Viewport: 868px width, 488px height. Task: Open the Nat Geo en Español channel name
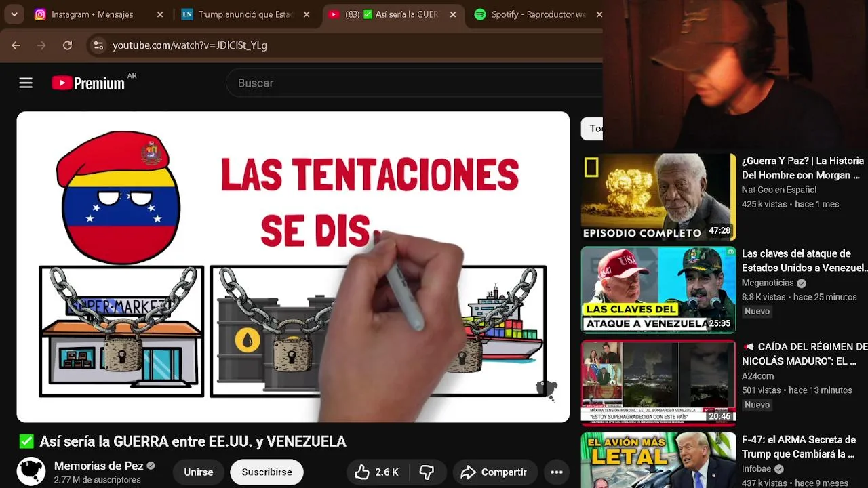[779, 190]
